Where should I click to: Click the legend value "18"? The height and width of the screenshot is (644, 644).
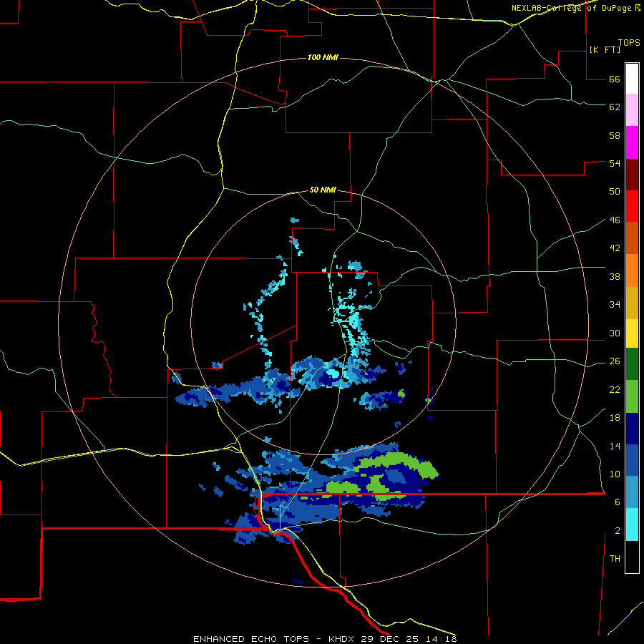click(615, 418)
